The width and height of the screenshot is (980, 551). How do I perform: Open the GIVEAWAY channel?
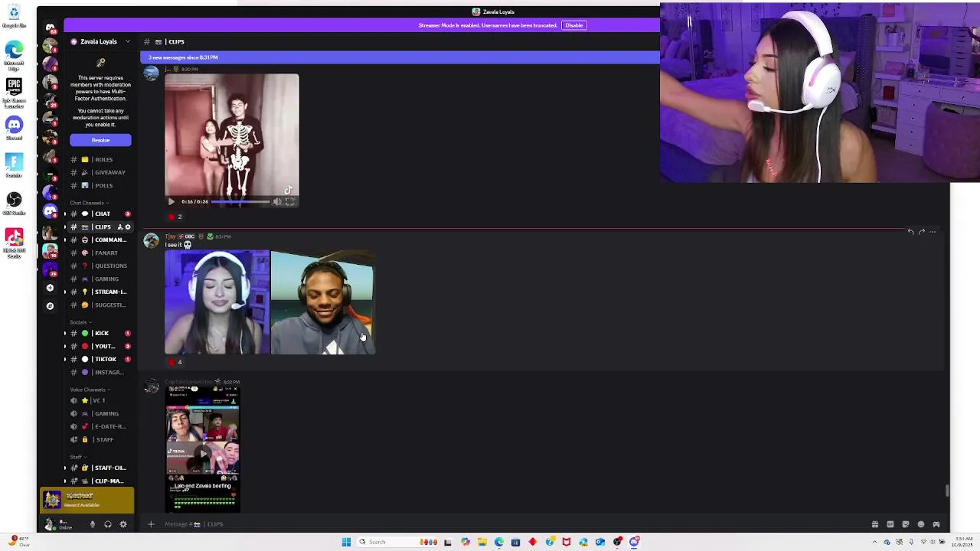(100, 172)
